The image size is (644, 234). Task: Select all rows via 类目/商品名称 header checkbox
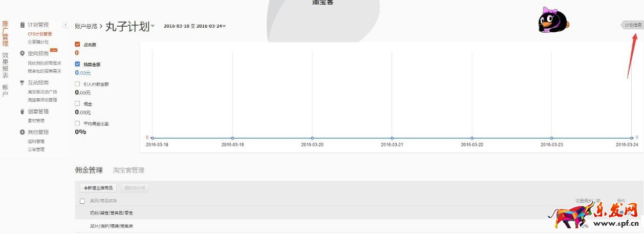[x=82, y=201]
